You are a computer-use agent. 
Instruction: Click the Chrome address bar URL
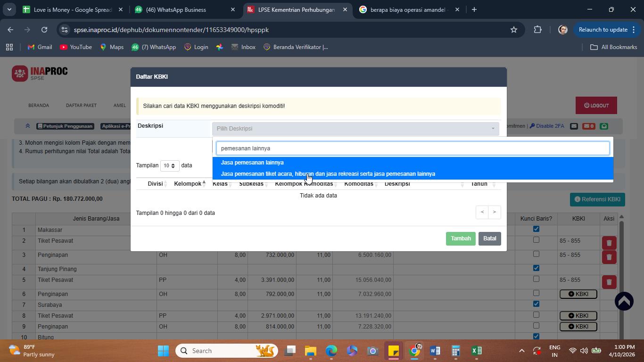pos(171,30)
